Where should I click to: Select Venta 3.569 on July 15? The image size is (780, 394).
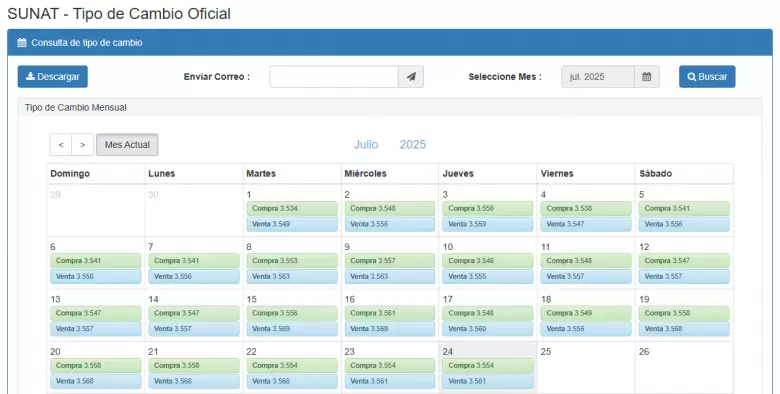(x=292, y=329)
